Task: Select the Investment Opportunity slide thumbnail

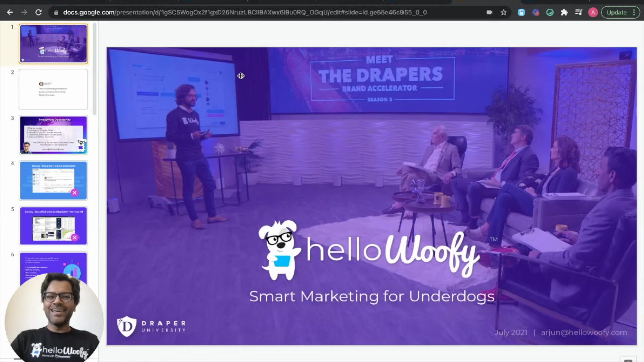Action: (x=53, y=134)
